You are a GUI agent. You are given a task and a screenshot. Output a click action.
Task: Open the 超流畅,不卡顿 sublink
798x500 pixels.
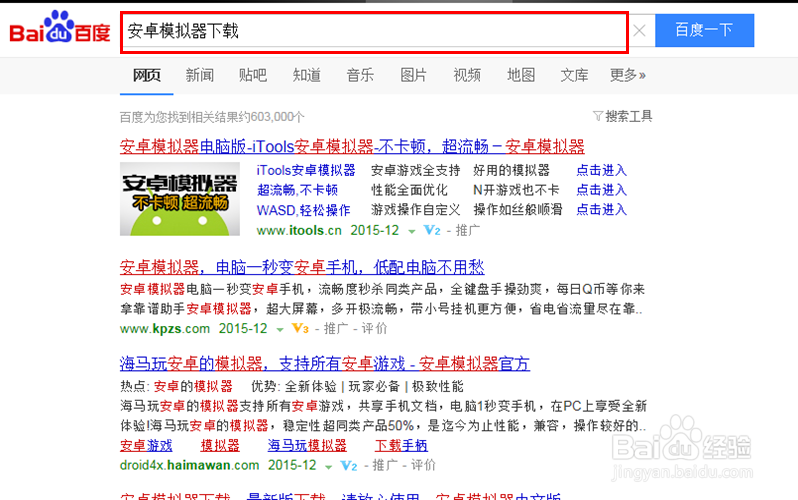coord(297,190)
